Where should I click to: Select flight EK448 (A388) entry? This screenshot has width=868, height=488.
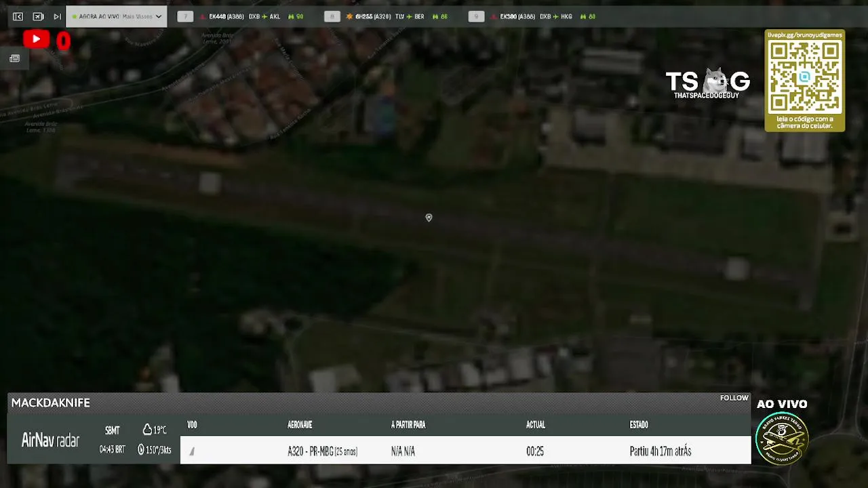pyautogui.click(x=226, y=16)
